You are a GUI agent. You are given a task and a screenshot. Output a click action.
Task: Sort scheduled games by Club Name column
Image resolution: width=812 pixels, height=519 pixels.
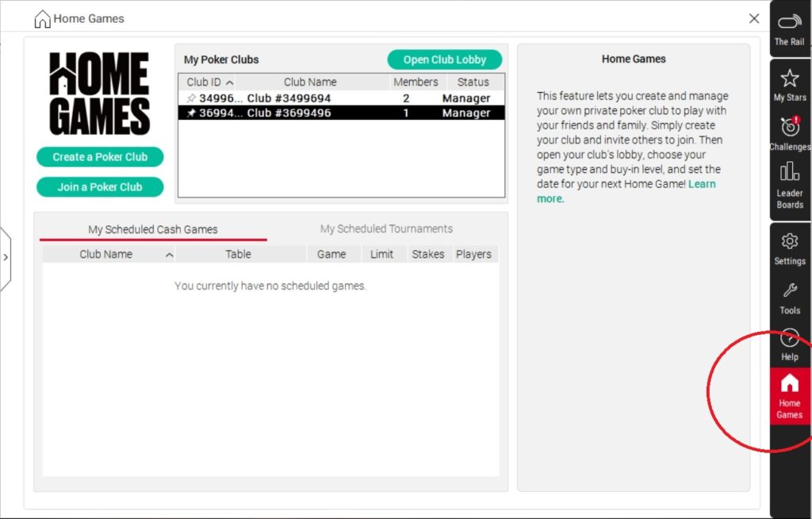106,254
